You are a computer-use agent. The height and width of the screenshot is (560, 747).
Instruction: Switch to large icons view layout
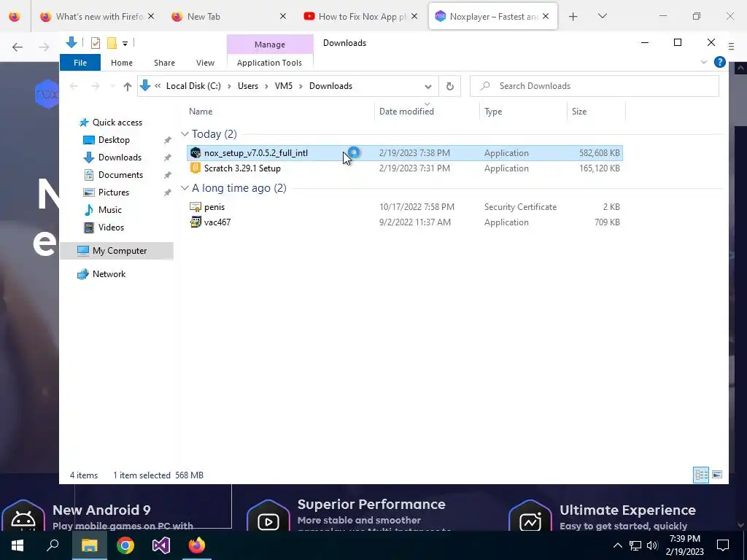[x=716, y=475]
